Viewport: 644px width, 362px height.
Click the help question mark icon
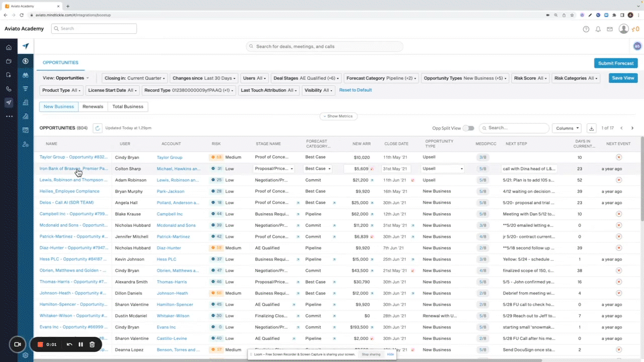click(x=586, y=29)
